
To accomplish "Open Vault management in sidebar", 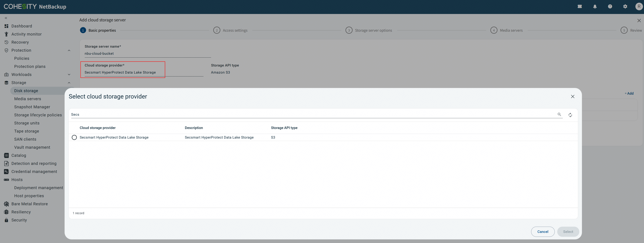I will point(32,148).
